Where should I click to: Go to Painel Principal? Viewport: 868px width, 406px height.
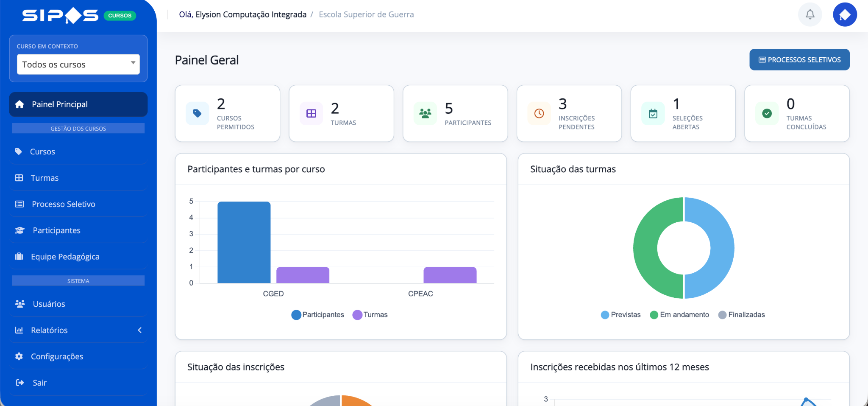pos(78,104)
